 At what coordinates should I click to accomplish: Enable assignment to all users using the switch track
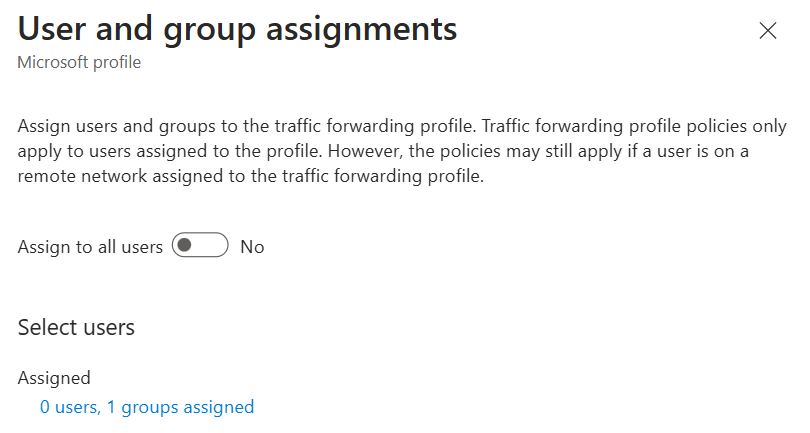click(x=200, y=245)
